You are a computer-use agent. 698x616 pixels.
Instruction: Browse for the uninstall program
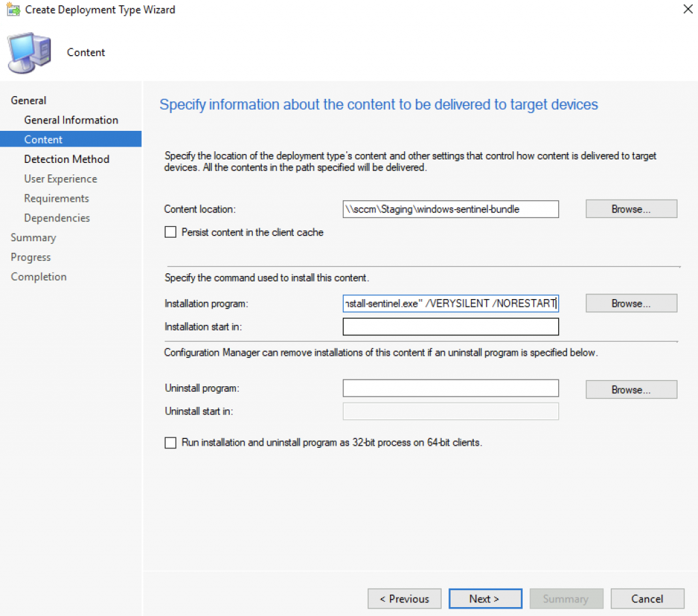point(631,390)
